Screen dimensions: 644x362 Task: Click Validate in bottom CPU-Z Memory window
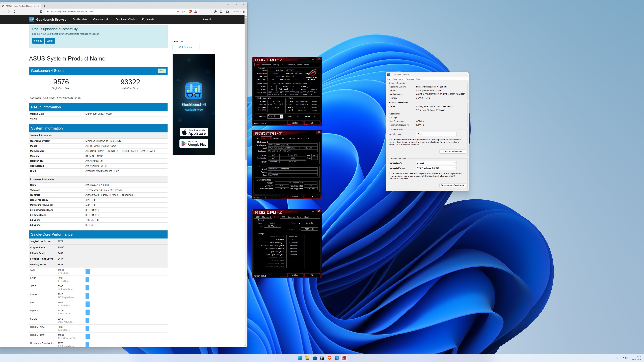coord(295,275)
